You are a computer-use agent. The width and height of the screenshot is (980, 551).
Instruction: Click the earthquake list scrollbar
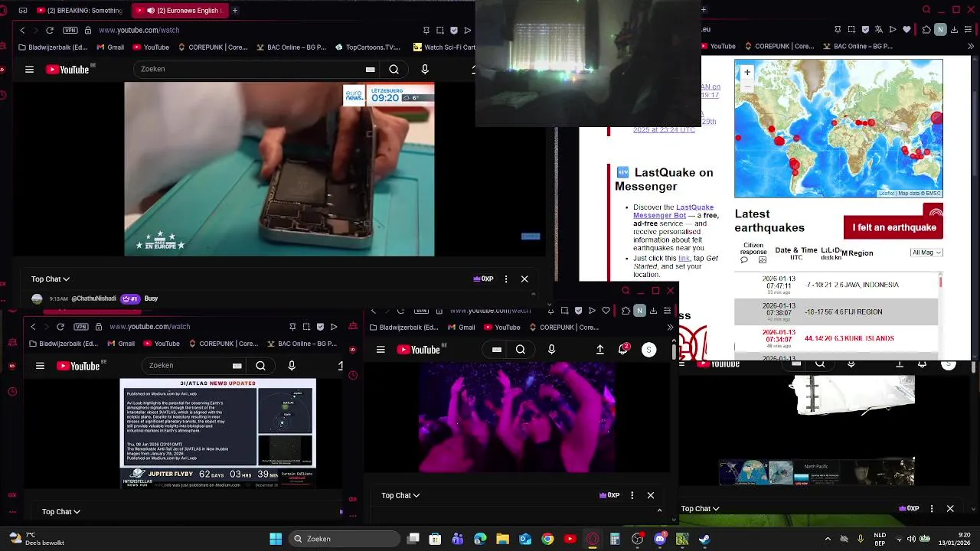pos(940,282)
